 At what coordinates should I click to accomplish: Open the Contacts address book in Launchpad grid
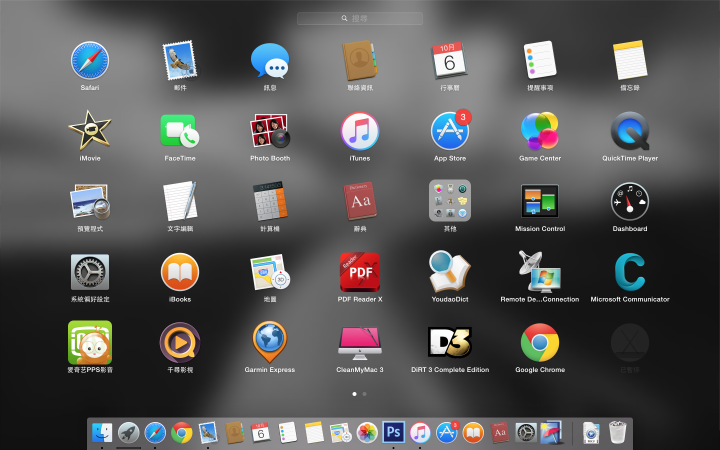coord(360,60)
